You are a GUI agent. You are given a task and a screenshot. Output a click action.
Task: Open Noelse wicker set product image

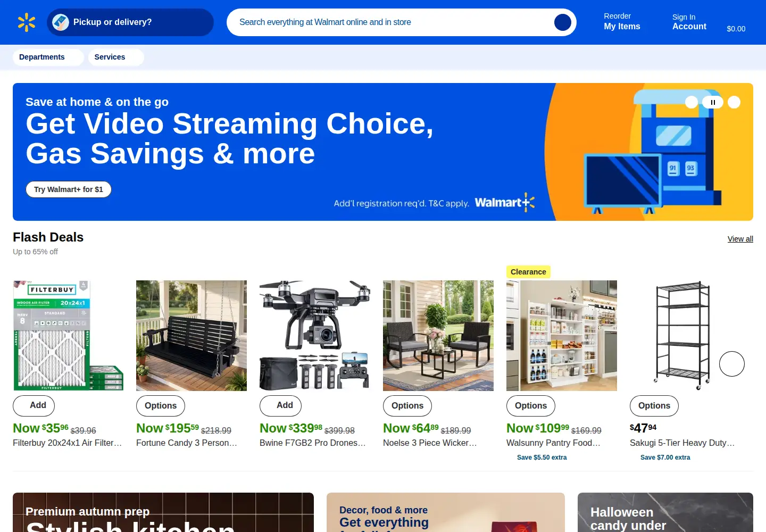pyautogui.click(x=438, y=336)
